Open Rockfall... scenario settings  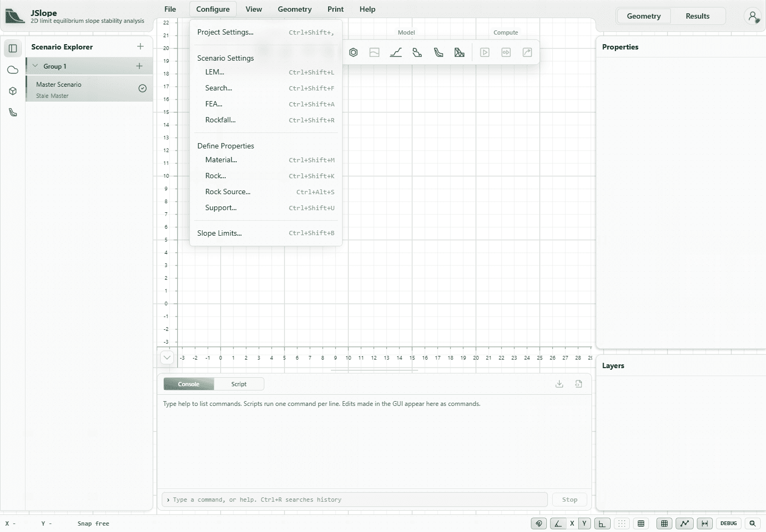point(265,120)
